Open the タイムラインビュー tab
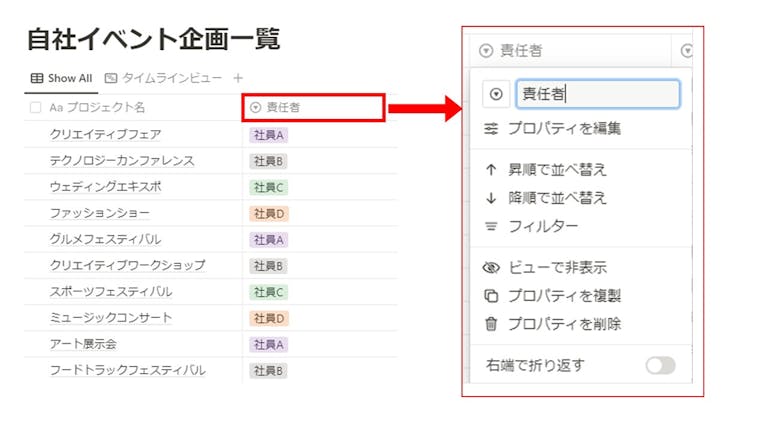The height and width of the screenshot is (432, 768). coord(164,78)
